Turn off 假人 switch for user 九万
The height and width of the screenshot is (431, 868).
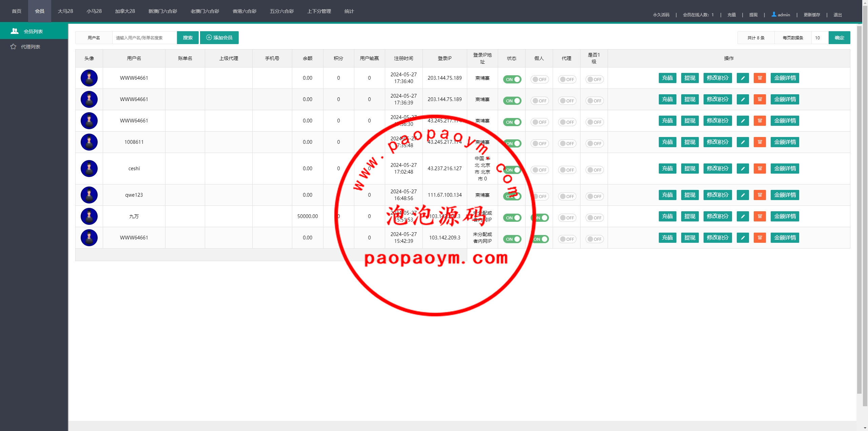539,218
